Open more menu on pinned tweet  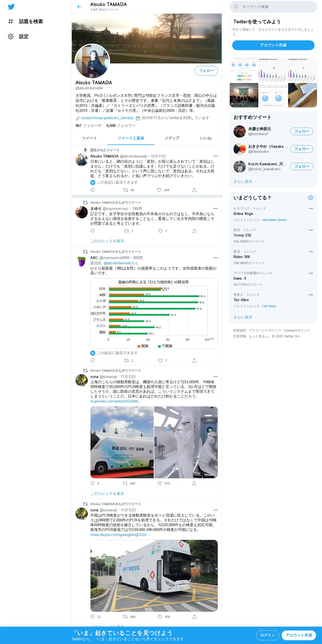coord(215,156)
